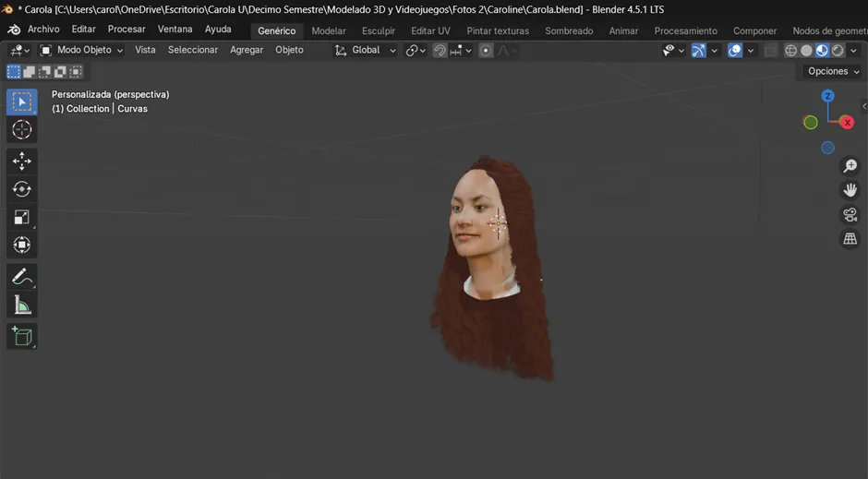The height and width of the screenshot is (479, 868).
Task: Open the Ventana menu
Action: point(175,30)
